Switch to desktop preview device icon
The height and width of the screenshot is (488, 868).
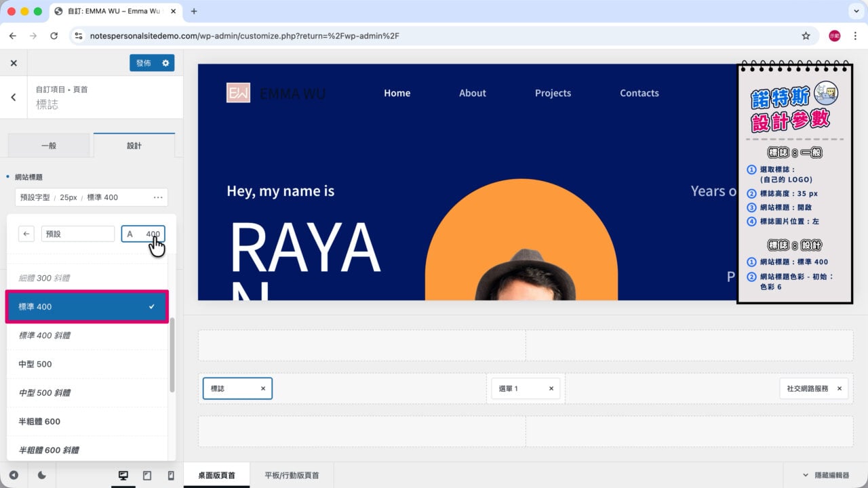123,476
